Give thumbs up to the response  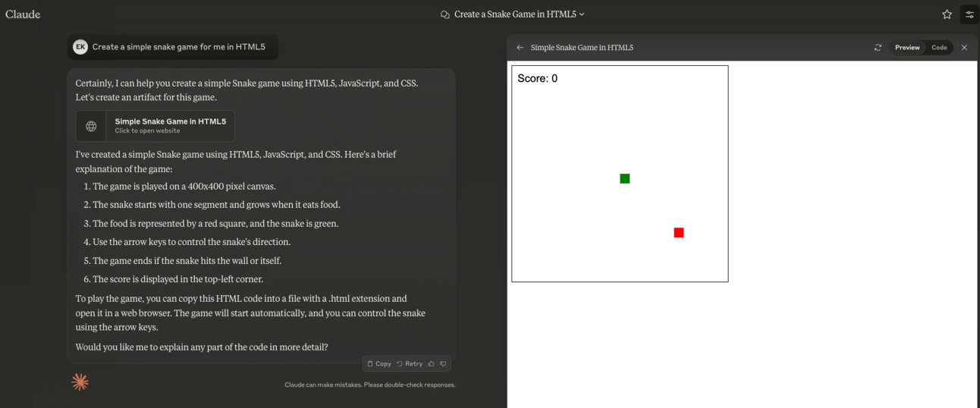click(x=432, y=364)
